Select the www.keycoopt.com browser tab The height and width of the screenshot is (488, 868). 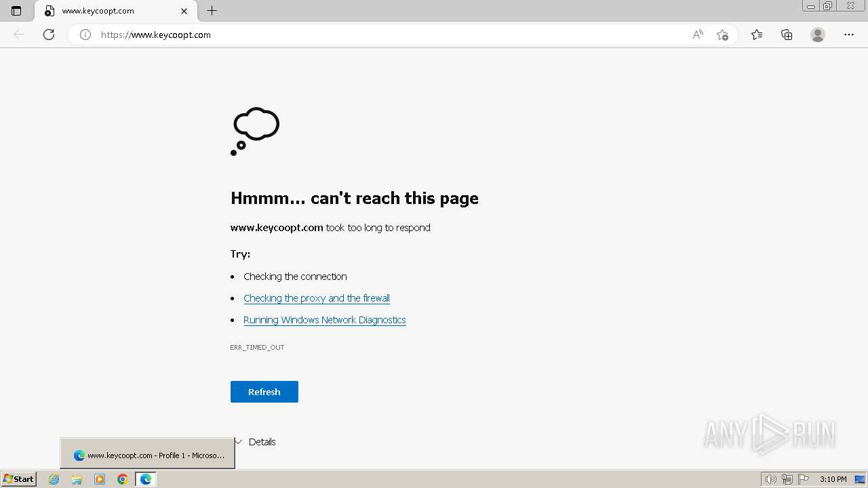click(114, 11)
